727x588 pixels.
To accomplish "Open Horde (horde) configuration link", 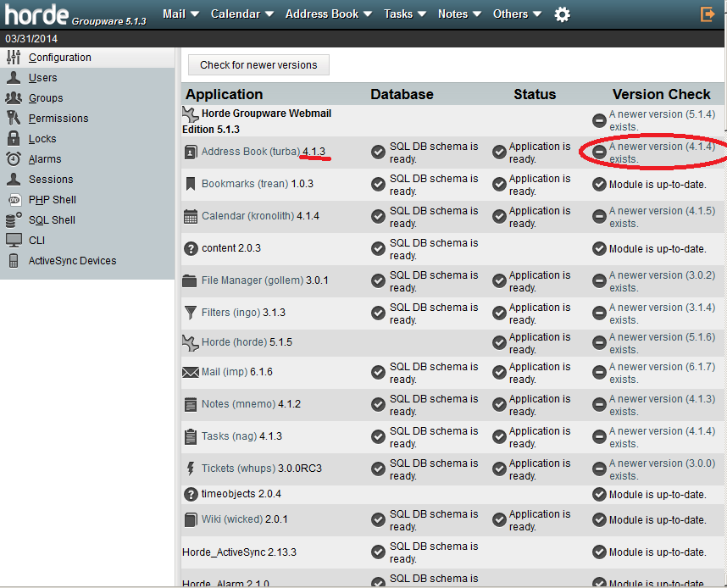I will 234,342.
